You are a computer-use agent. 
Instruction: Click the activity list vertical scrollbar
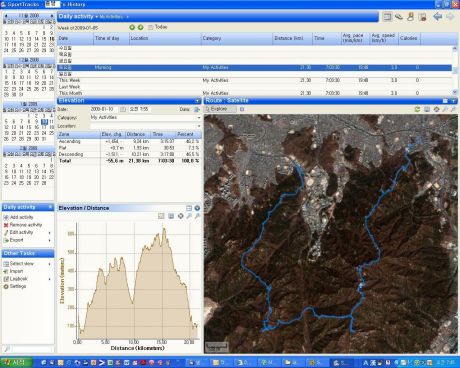tap(455, 70)
